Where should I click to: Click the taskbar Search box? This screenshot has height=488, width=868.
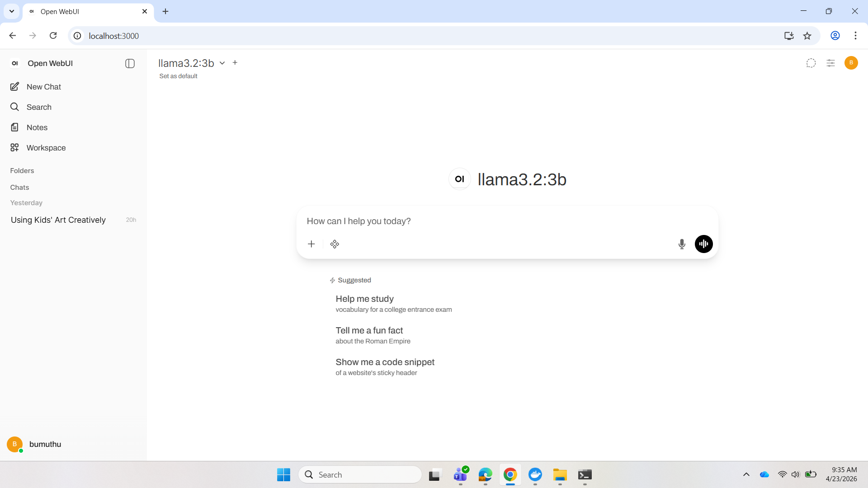[360, 475]
